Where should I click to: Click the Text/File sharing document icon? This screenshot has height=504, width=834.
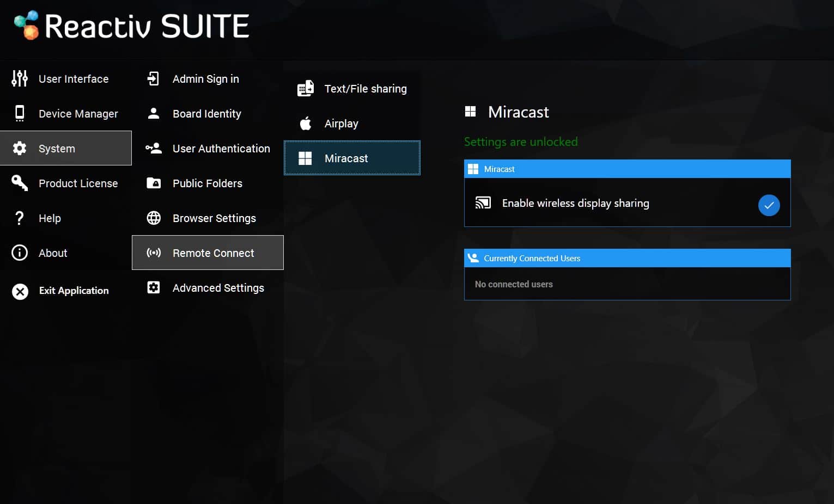(x=306, y=88)
